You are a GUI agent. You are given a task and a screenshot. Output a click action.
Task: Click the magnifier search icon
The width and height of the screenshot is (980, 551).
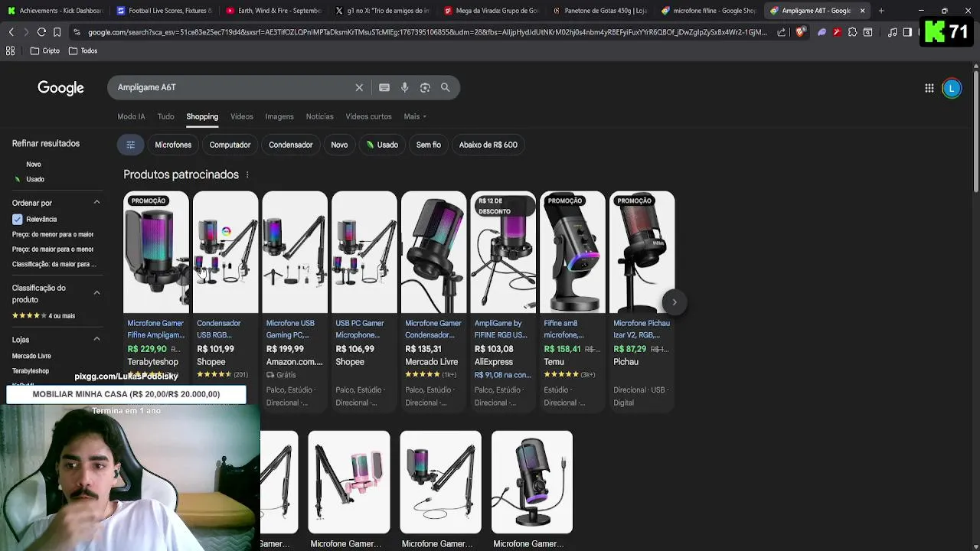(x=445, y=87)
